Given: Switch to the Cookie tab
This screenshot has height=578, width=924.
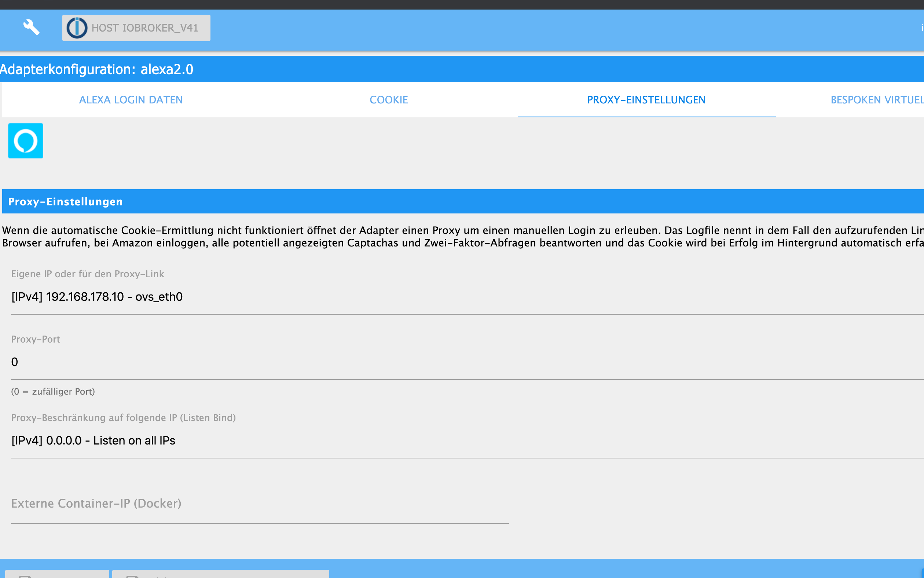Looking at the screenshot, I should [389, 100].
